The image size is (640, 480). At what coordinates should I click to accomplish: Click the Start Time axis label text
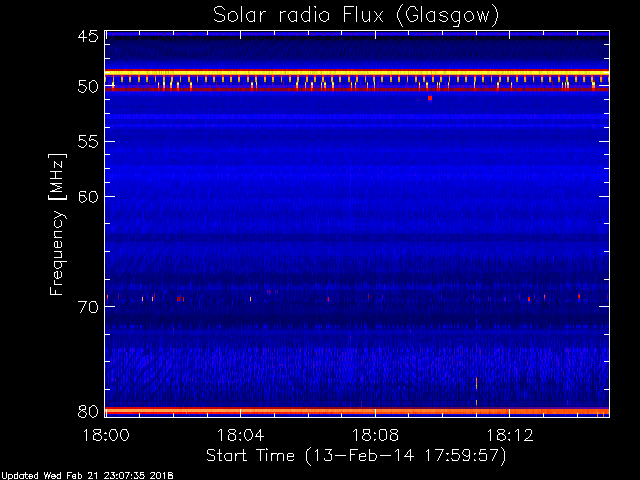356,455
